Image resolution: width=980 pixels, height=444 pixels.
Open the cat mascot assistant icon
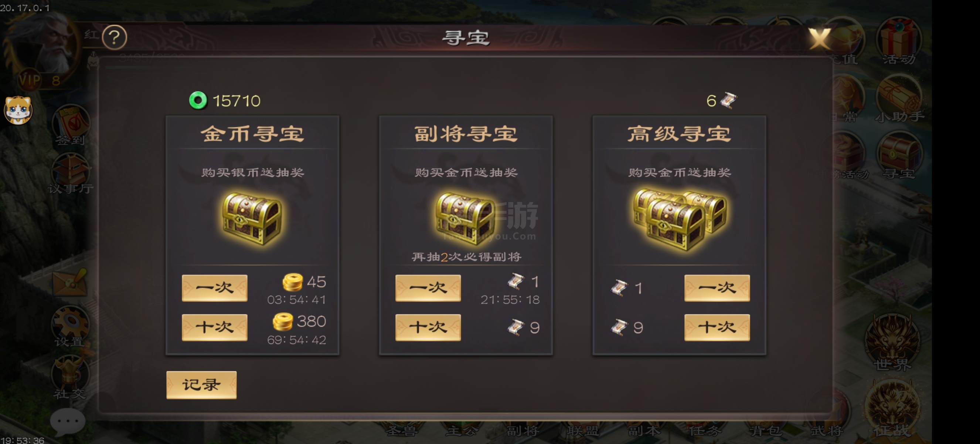(x=18, y=110)
